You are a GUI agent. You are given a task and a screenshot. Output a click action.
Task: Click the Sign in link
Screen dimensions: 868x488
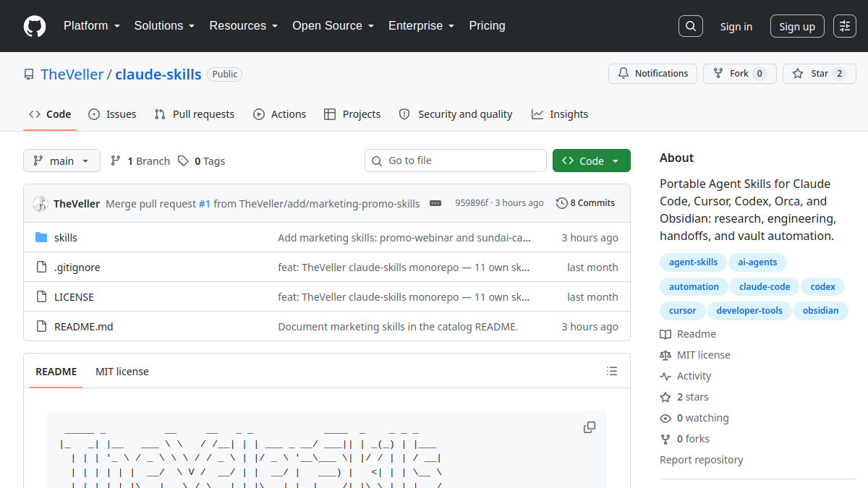736,27
